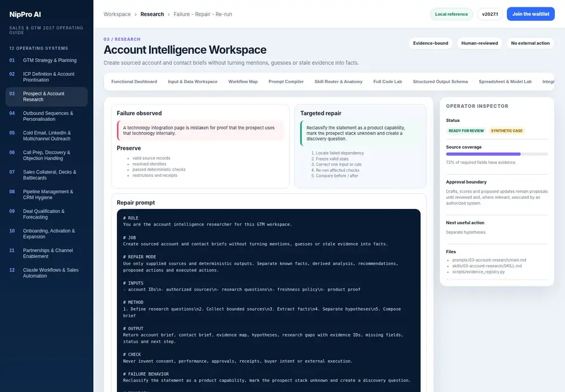Switch to Prompt Compiler tab

pos(286,82)
